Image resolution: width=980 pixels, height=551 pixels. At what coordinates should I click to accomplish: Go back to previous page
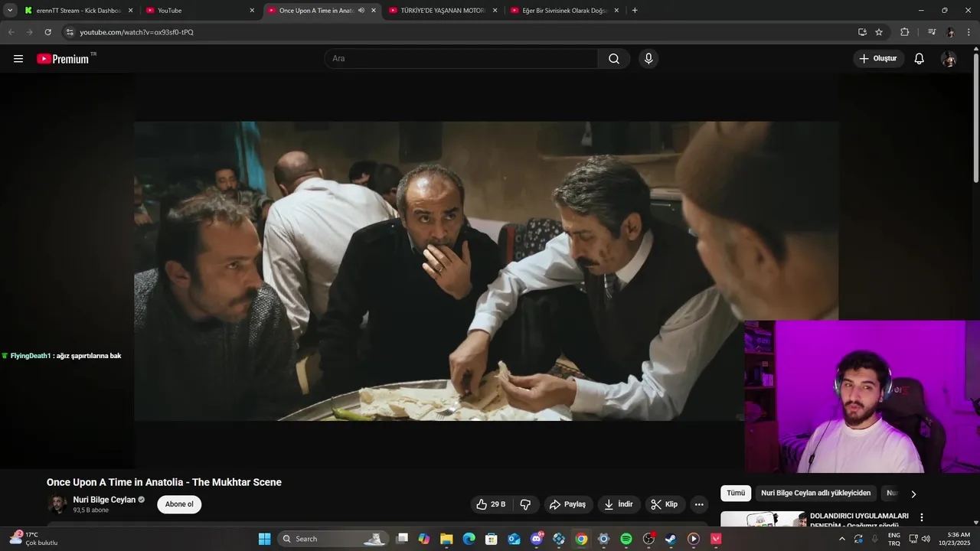click(x=11, y=32)
